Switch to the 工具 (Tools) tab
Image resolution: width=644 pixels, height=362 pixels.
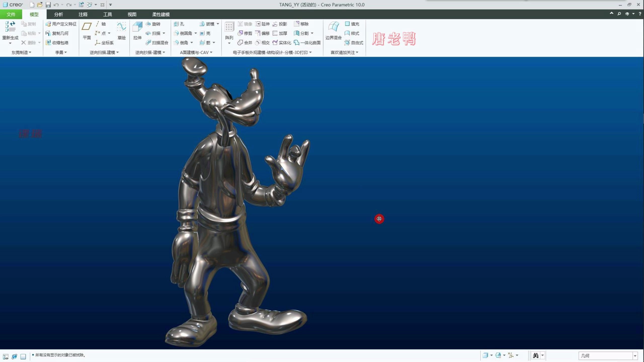coord(107,14)
